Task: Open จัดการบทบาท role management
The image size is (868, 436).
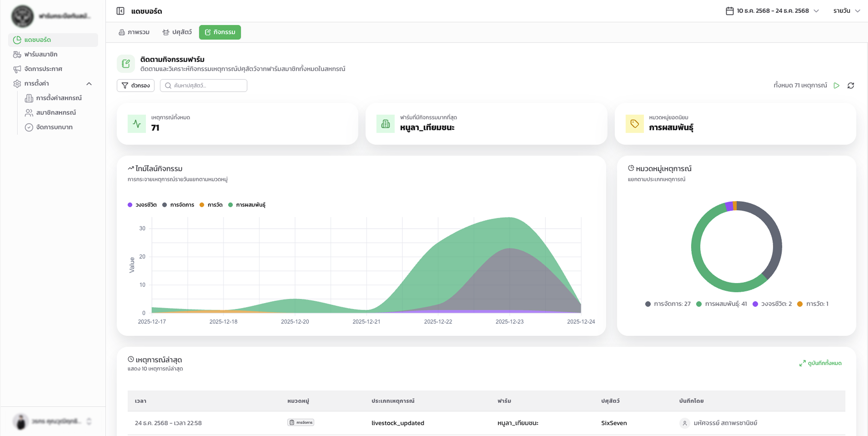Action: click(x=54, y=127)
